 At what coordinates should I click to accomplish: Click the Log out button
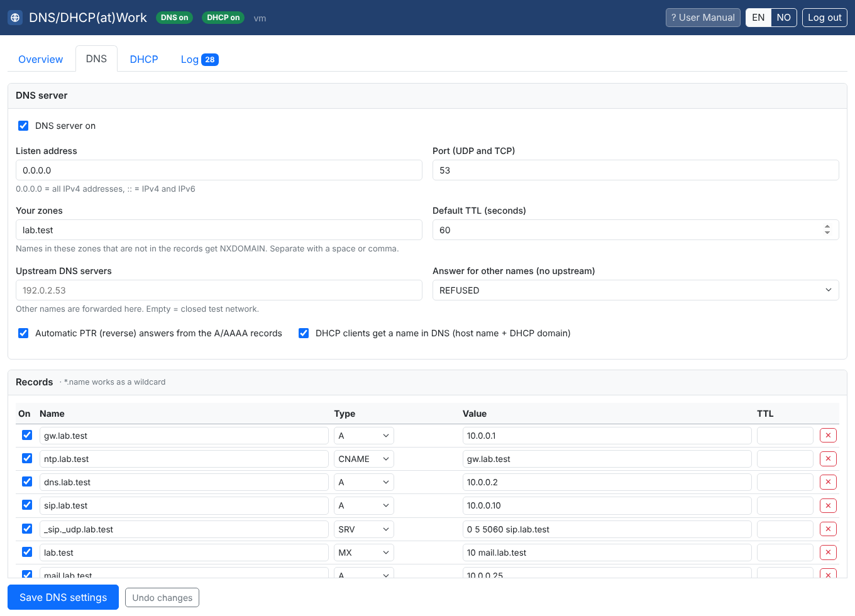[825, 18]
